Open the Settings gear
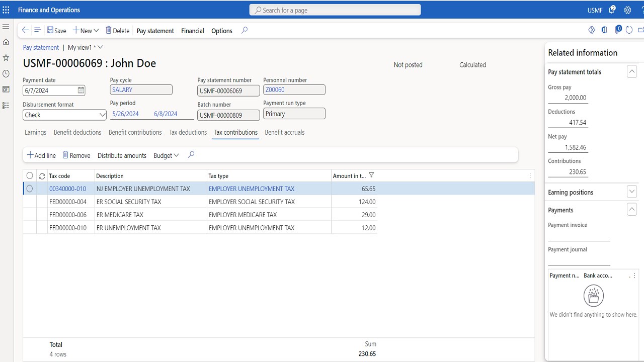 (627, 10)
